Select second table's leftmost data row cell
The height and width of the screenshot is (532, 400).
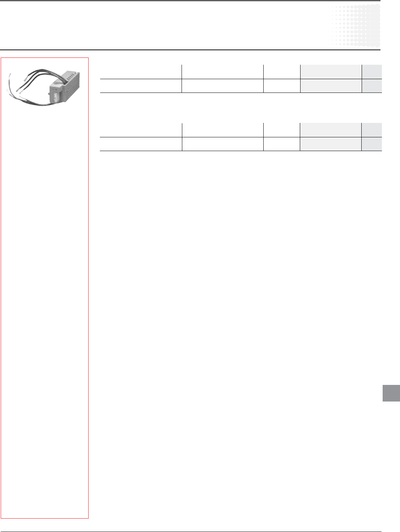click(x=141, y=144)
